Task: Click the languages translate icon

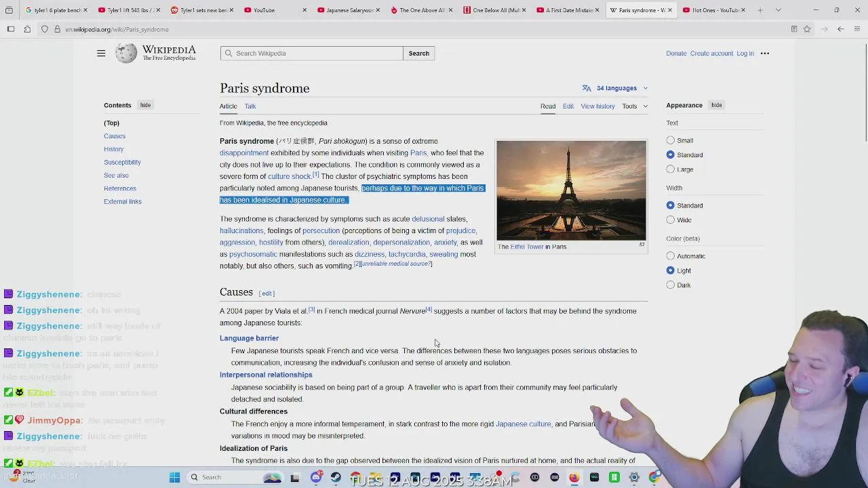Action: [587, 88]
